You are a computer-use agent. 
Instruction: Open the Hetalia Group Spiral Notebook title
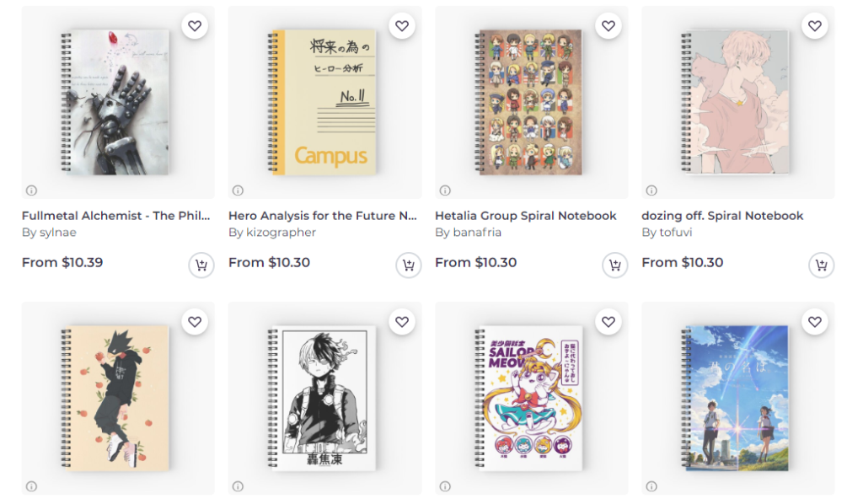(x=526, y=216)
